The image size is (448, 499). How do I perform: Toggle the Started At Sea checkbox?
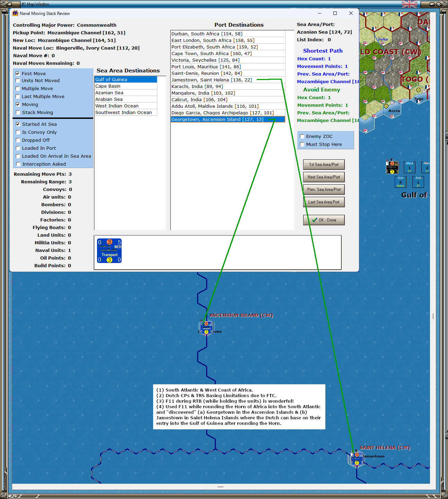[18, 124]
